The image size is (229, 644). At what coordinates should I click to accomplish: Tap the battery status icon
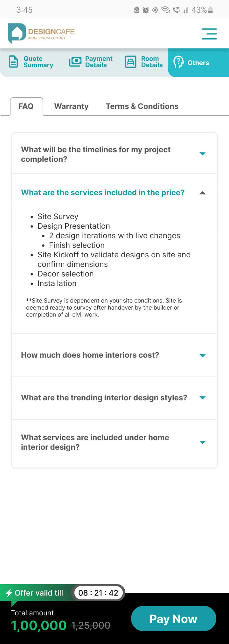pos(210,10)
